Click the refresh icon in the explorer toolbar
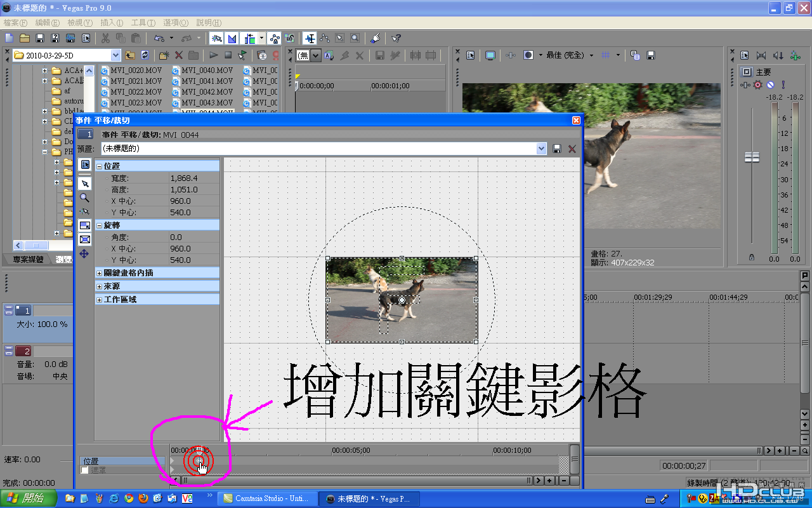This screenshot has height=508, width=812. click(145, 55)
